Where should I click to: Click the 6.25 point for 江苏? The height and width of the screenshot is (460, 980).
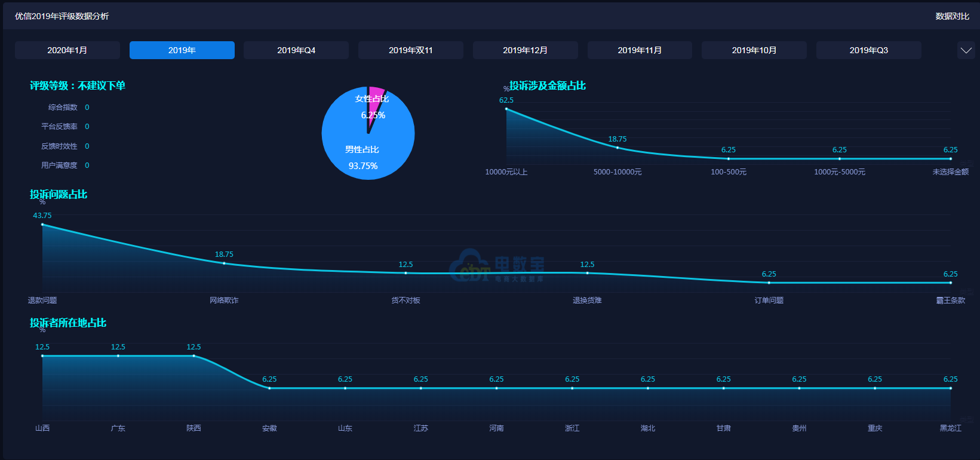(421, 388)
